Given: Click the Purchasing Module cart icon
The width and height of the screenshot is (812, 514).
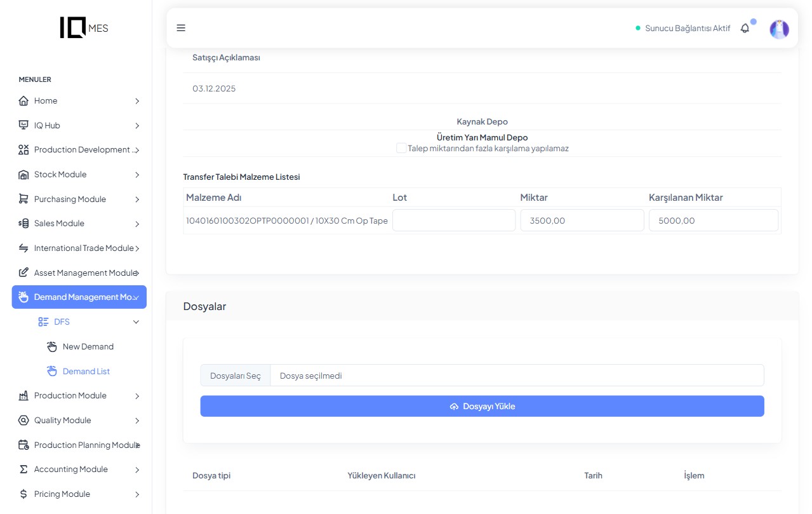Looking at the screenshot, I should (23, 200).
